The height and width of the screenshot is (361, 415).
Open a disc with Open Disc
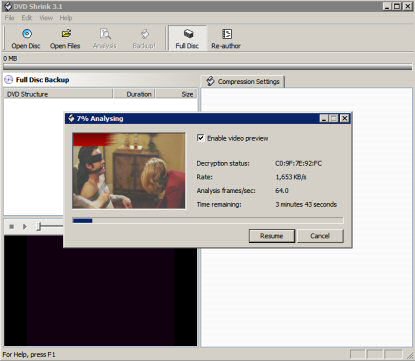(26, 39)
